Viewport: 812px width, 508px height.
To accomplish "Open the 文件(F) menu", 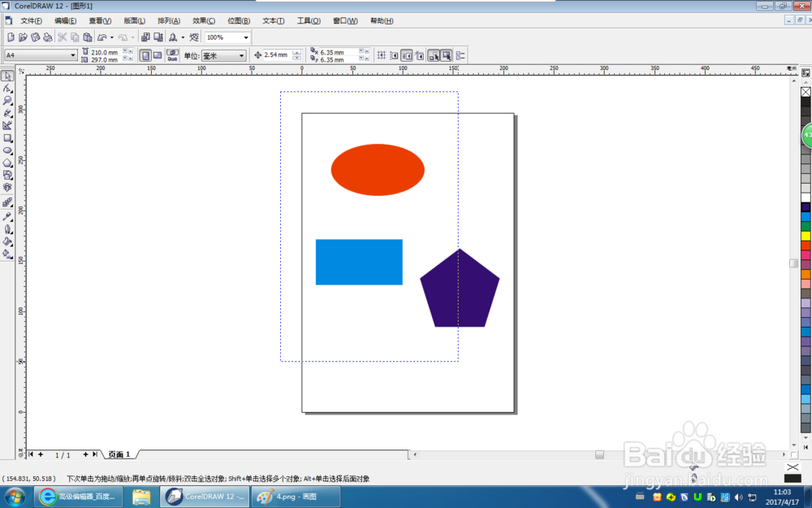I will 31,21.
